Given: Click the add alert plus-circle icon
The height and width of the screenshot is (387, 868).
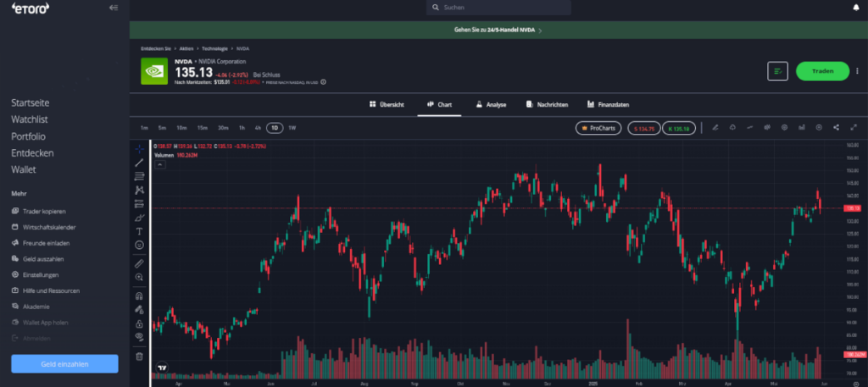Looking at the screenshot, I should tap(819, 128).
